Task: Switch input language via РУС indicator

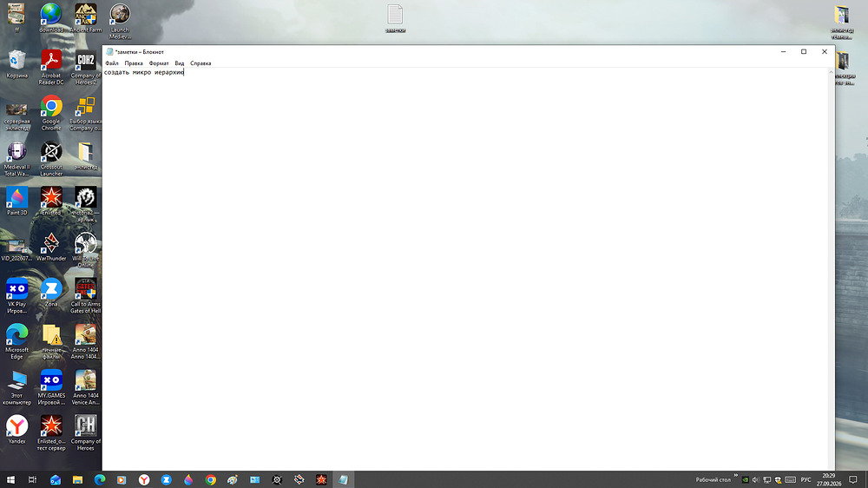Action: click(806, 479)
